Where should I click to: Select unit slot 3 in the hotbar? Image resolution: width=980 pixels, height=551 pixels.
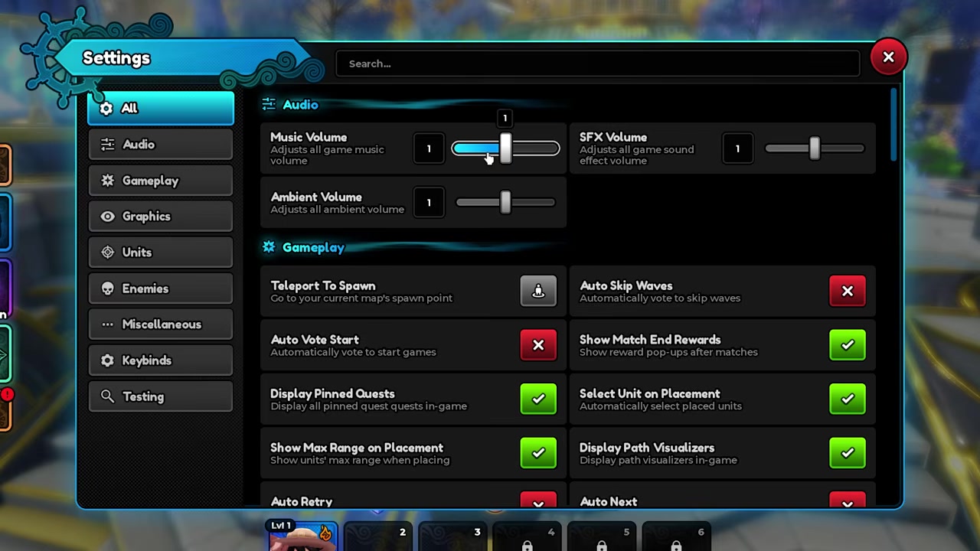click(x=453, y=536)
